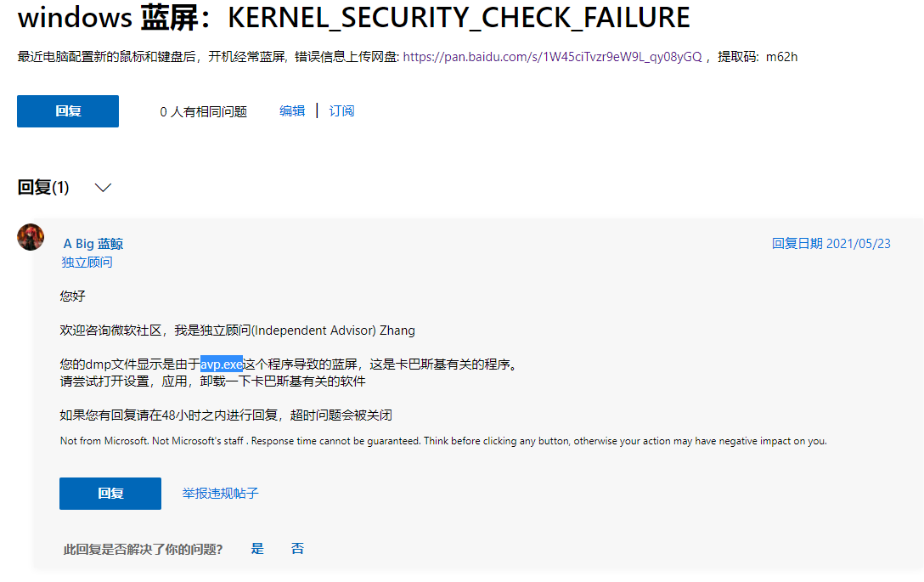The image size is (924, 582).
Task: Click the top blue 回复 button
Action: 68,110
